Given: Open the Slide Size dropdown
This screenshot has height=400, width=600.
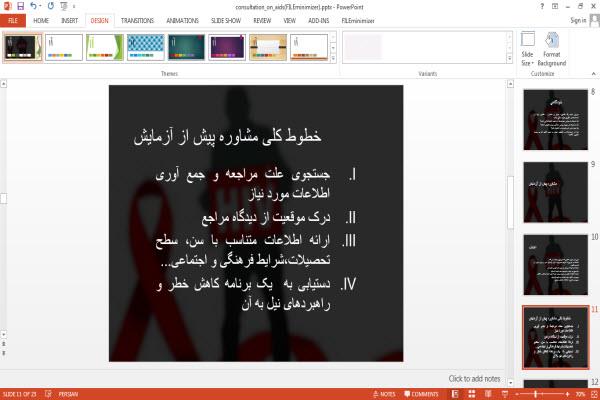Looking at the screenshot, I should coord(527,49).
